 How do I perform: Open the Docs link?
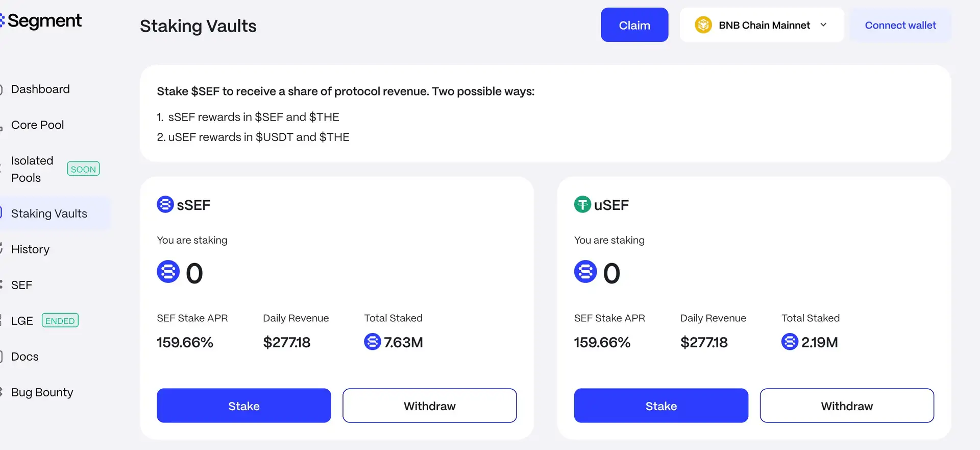coord(24,357)
